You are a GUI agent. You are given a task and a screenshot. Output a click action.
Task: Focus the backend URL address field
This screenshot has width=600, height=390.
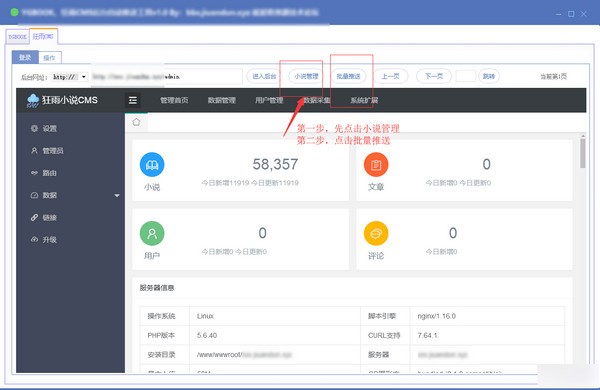pos(166,77)
